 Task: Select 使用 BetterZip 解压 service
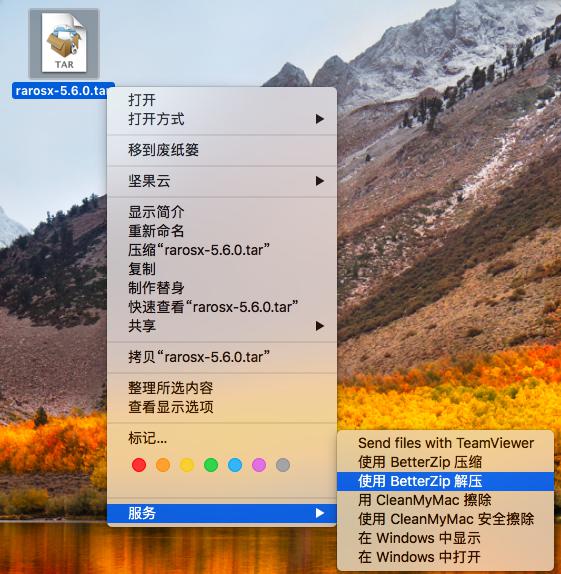point(445,481)
